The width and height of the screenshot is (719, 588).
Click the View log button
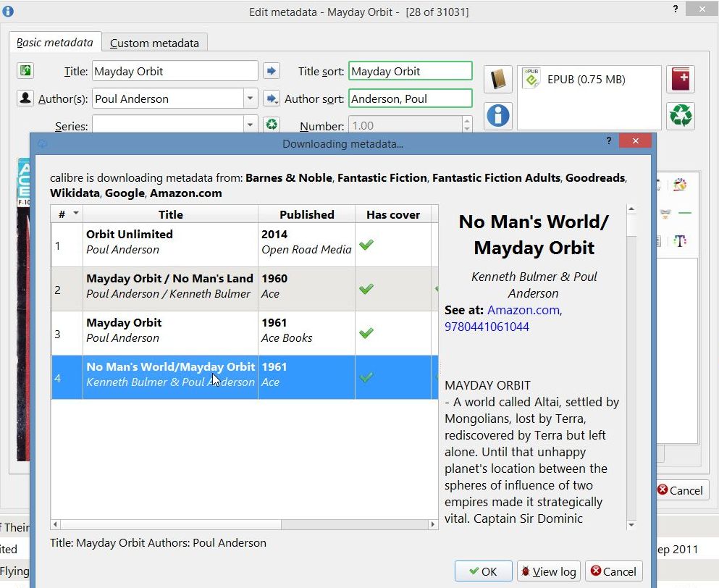[548, 571]
